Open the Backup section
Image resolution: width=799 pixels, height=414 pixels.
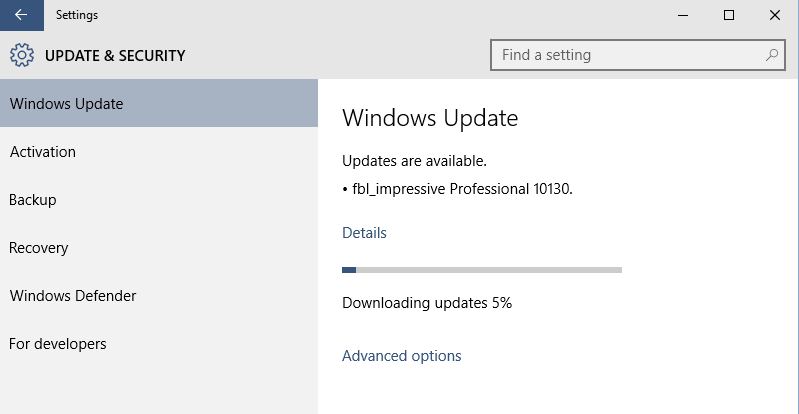[x=159, y=199]
